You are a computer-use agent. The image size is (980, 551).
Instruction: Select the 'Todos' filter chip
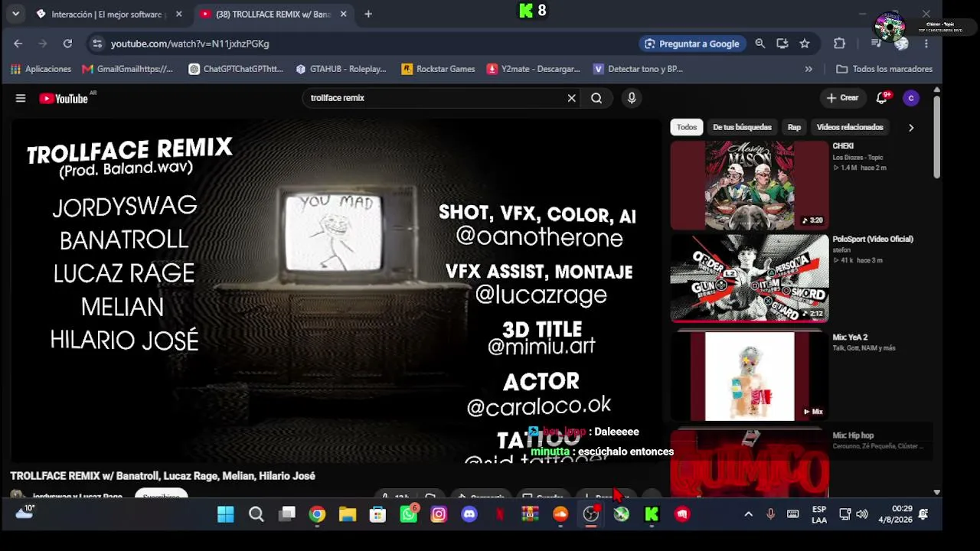point(687,127)
